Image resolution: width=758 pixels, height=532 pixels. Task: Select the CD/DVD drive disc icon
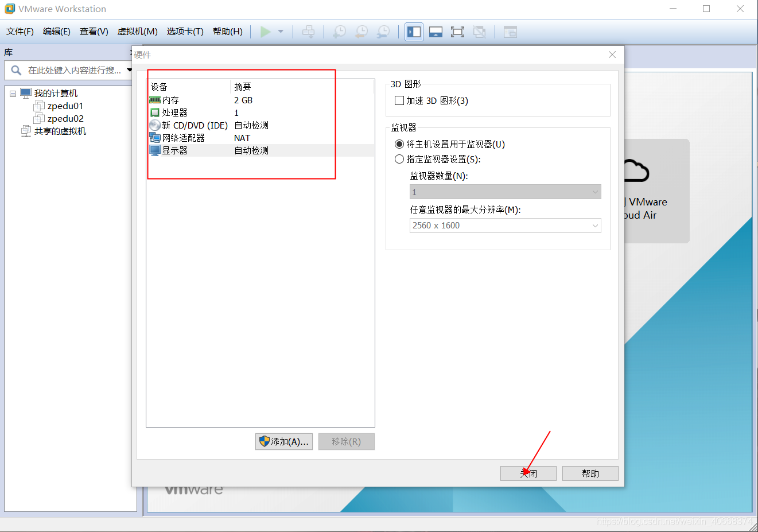pos(155,125)
